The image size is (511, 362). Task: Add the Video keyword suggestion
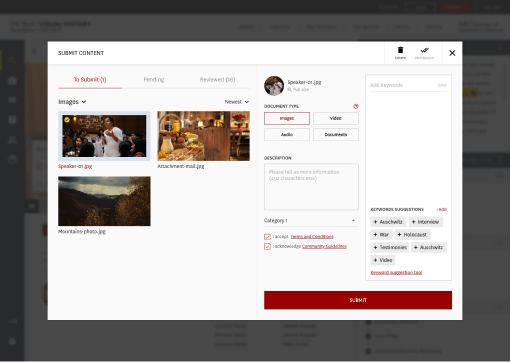click(383, 260)
